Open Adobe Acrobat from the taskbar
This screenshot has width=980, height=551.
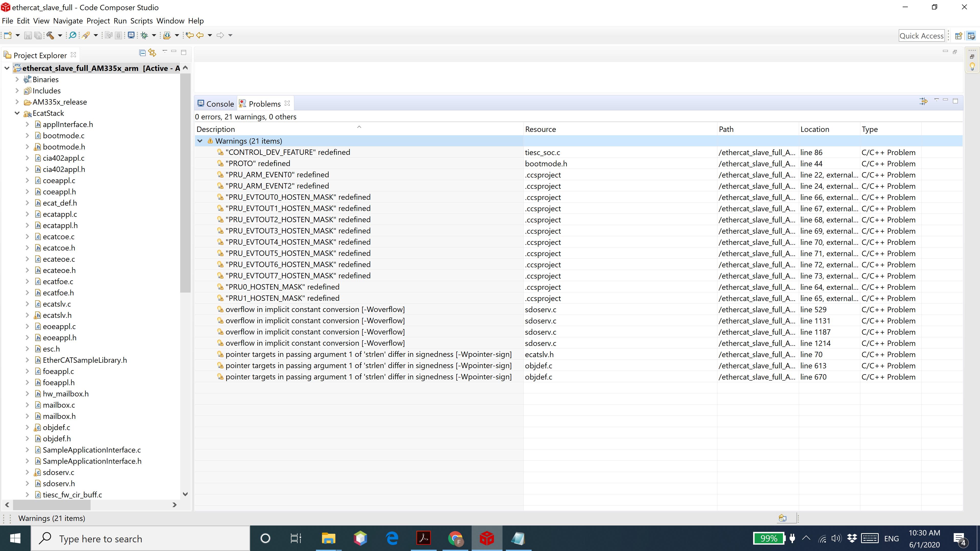click(x=423, y=539)
